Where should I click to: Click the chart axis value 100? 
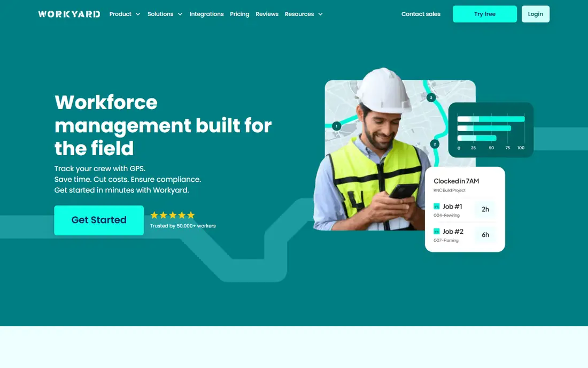pos(521,148)
